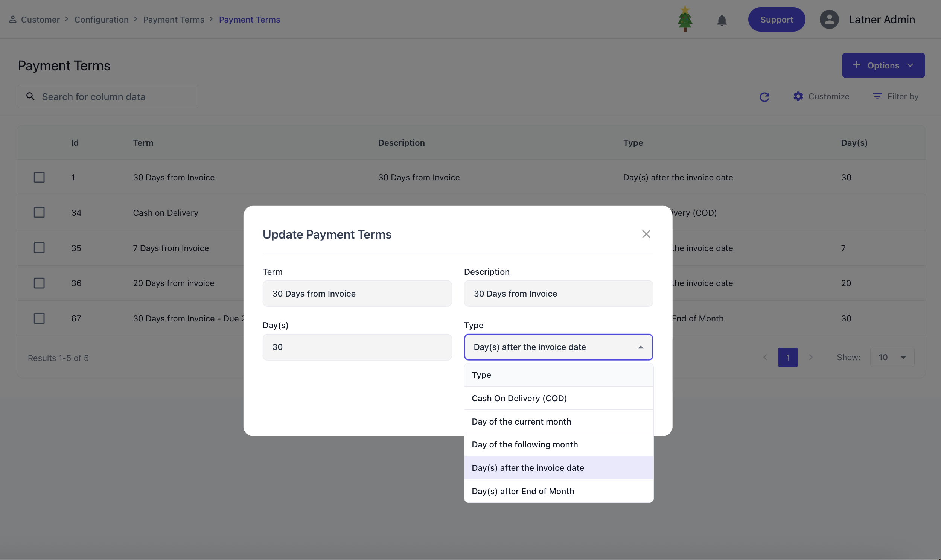Close the Update Payment Terms dialog
941x560 pixels.
[646, 234]
